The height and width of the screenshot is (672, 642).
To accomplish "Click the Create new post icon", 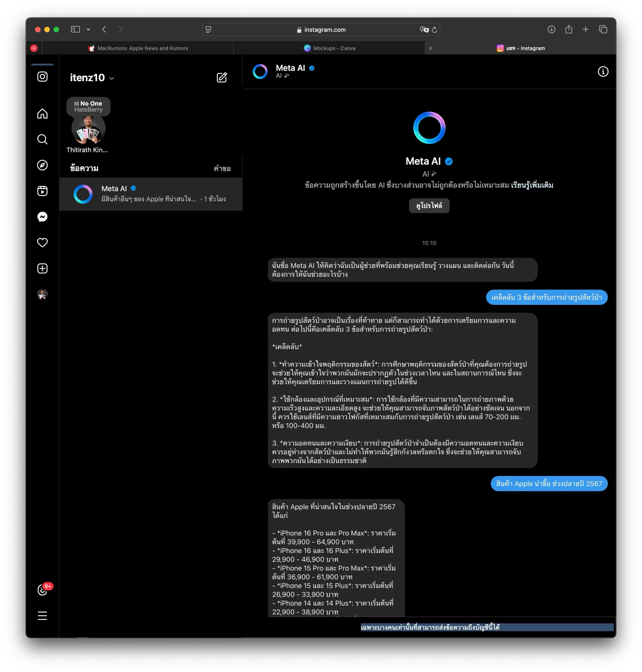I will [42, 268].
